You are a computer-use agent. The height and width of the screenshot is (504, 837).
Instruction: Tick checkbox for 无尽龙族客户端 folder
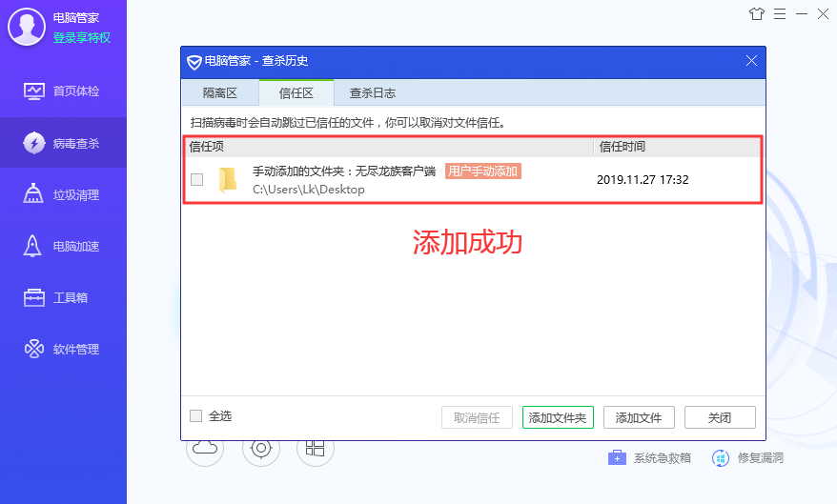197,180
